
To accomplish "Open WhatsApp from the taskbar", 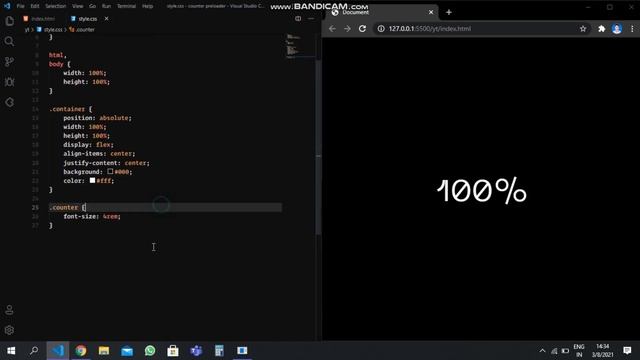I will coord(150,351).
